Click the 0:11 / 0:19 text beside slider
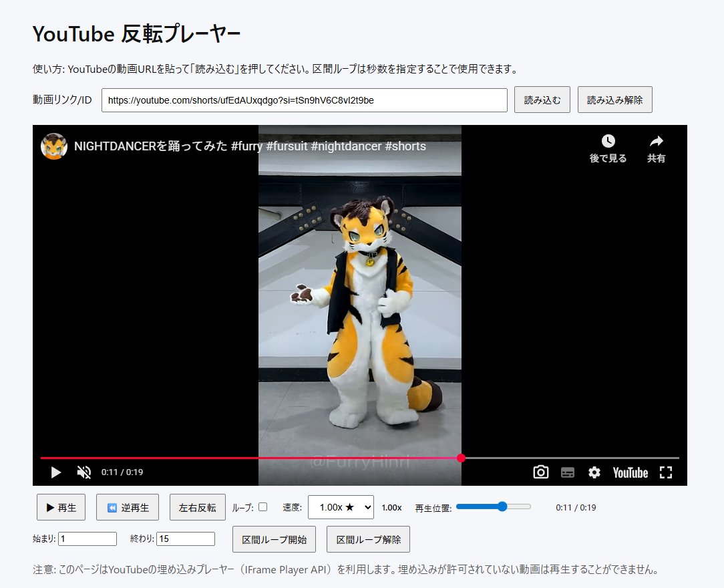This screenshot has width=724, height=588. 576,507
